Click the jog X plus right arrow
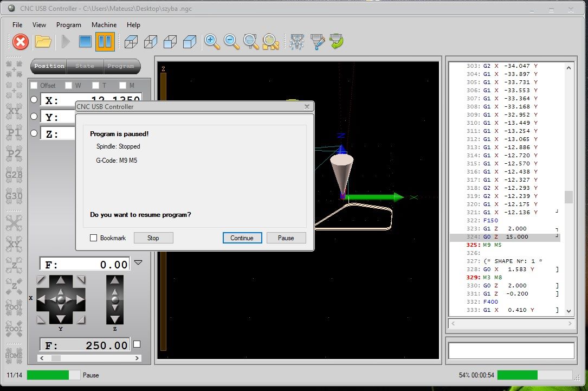The height and width of the screenshot is (391, 588). pos(80,299)
